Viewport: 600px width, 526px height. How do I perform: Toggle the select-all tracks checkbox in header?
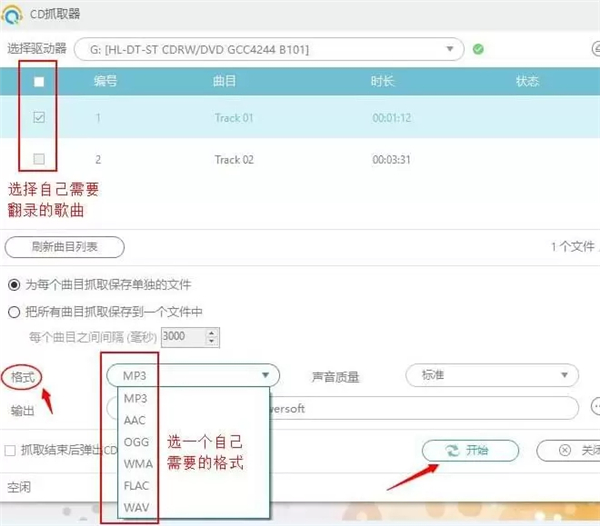coord(39,81)
